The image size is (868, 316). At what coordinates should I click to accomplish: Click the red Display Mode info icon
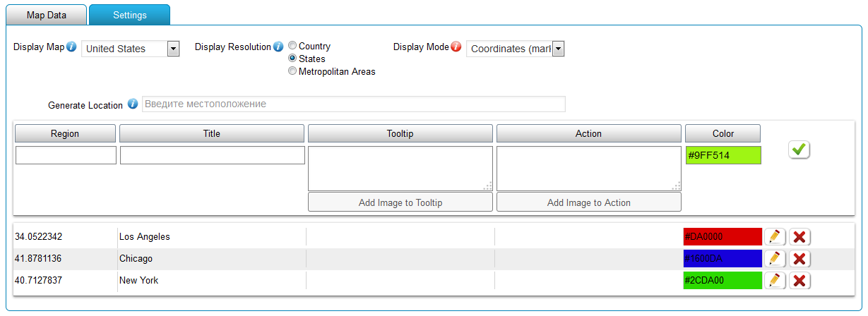[x=456, y=47]
